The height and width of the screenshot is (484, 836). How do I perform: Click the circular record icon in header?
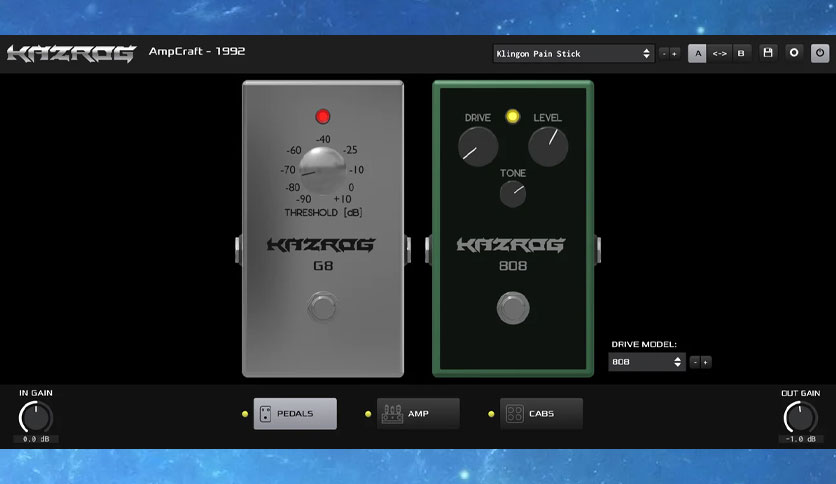(794, 53)
